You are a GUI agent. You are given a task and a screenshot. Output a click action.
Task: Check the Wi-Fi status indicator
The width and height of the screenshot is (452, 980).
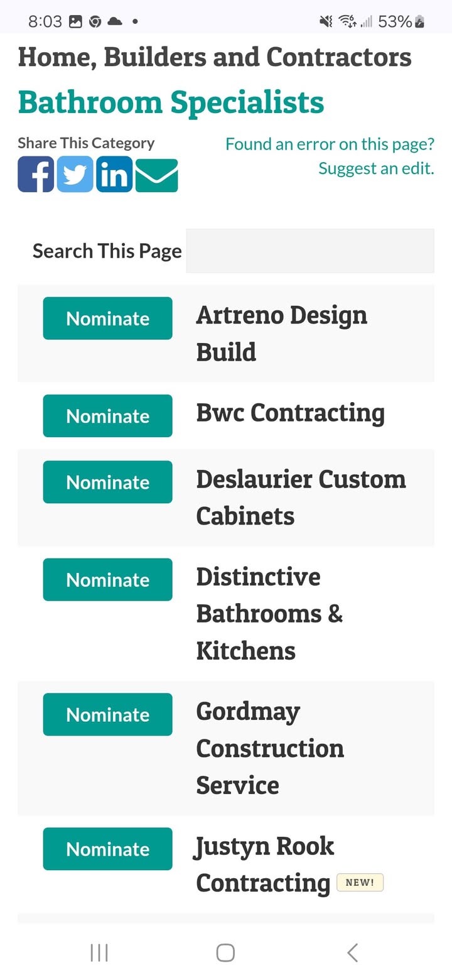click(x=347, y=21)
